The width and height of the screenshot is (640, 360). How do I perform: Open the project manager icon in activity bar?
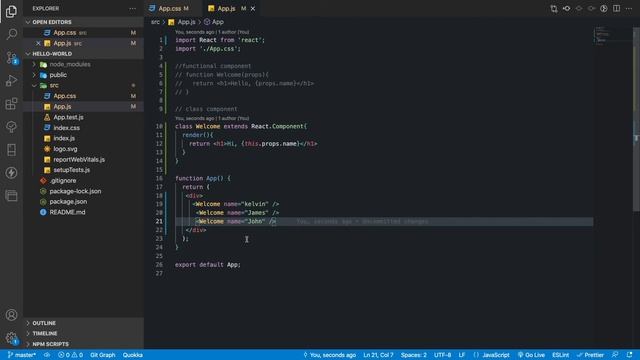click(11, 196)
